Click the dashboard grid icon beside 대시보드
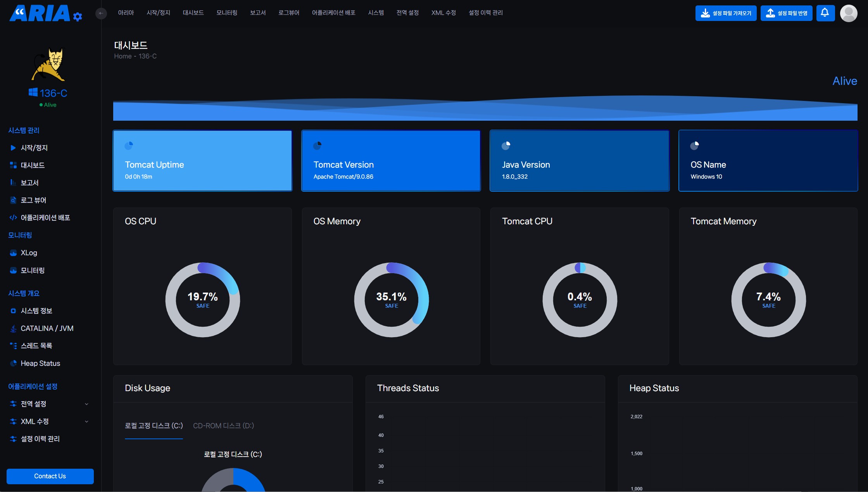This screenshot has width=868, height=492. point(13,165)
